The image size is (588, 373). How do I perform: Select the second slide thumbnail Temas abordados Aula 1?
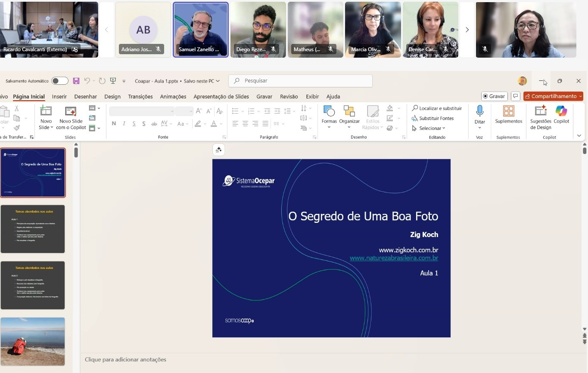tap(33, 229)
